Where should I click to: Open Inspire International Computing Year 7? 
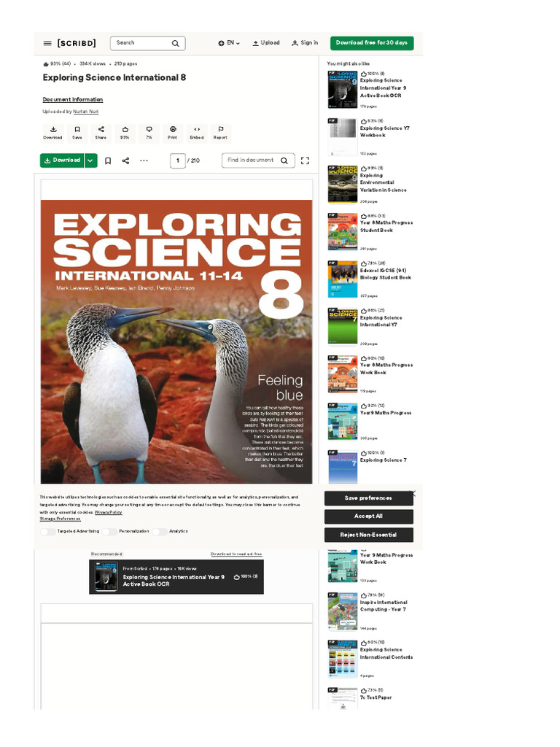[x=384, y=606]
